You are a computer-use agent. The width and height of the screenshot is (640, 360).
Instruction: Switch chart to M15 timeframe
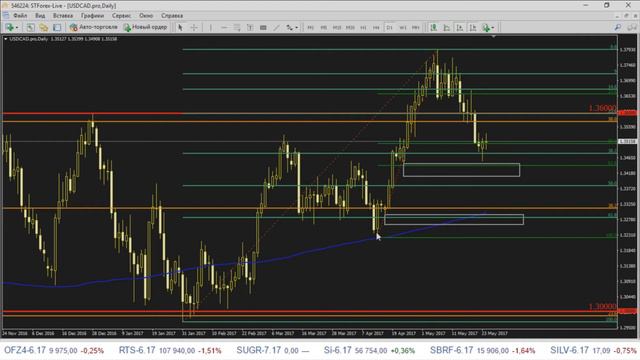(337, 27)
